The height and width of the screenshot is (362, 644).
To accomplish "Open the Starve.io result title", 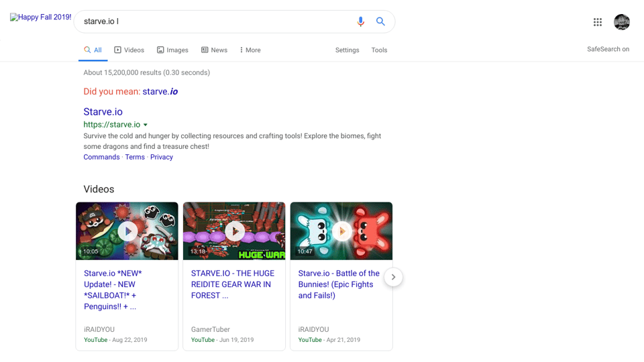I will point(103,112).
